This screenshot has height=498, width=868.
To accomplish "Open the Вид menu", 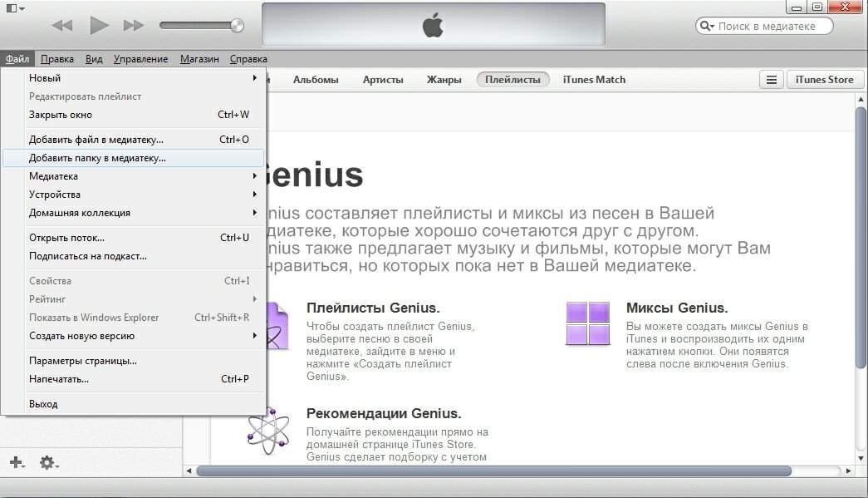I will pyautogui.click(x=94, y=59).
